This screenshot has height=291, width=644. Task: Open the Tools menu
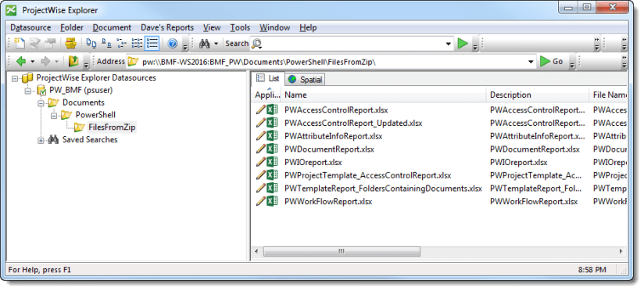click(x=240, y=27)
